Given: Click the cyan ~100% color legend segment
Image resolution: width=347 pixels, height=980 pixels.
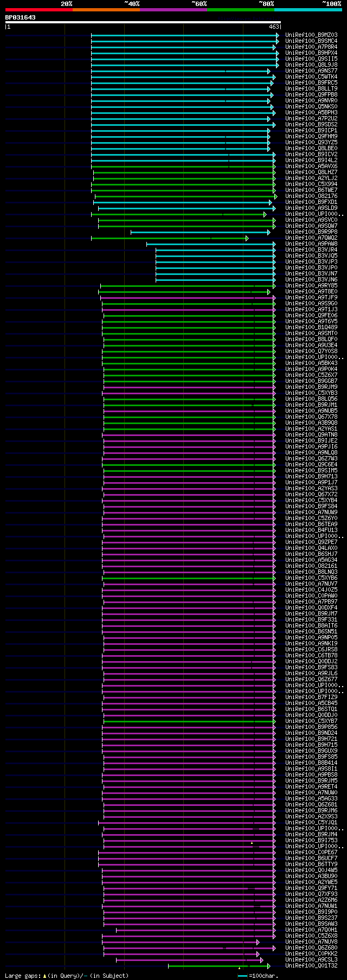Looking at the screenshot, I should point(308,10).
